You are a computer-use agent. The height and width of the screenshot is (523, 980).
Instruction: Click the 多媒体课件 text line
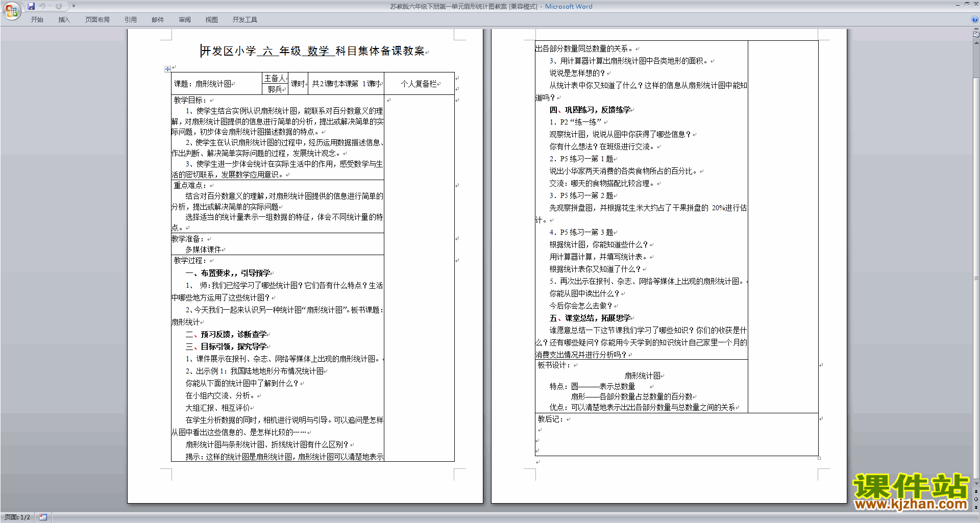tap(203, 250)
